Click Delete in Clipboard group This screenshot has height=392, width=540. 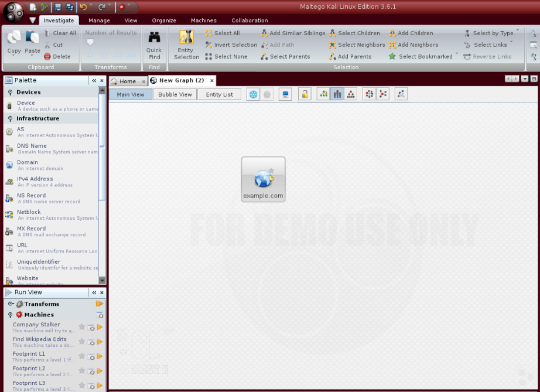(57, 56)
